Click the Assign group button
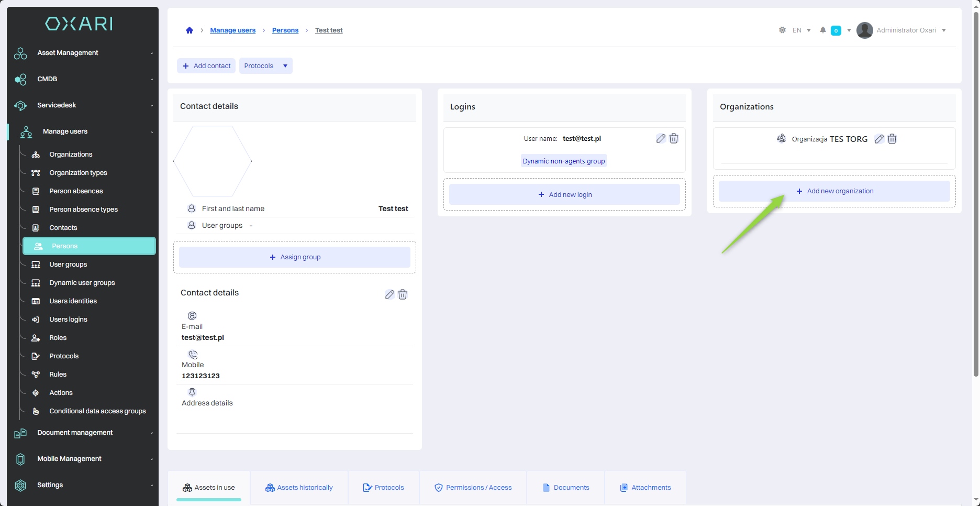 coord(295,257)
